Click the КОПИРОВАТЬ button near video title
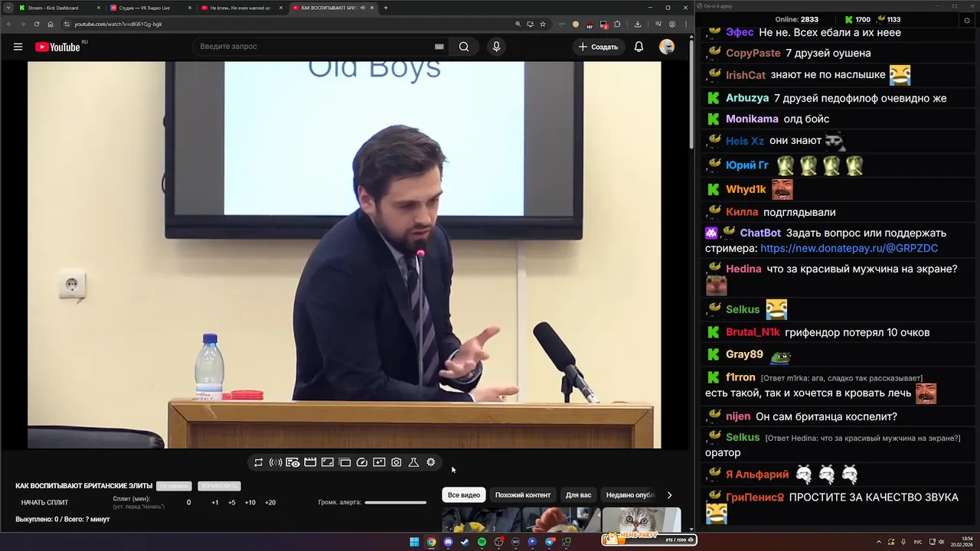Viewport: 980px width, 551px height. click(219, 486)
